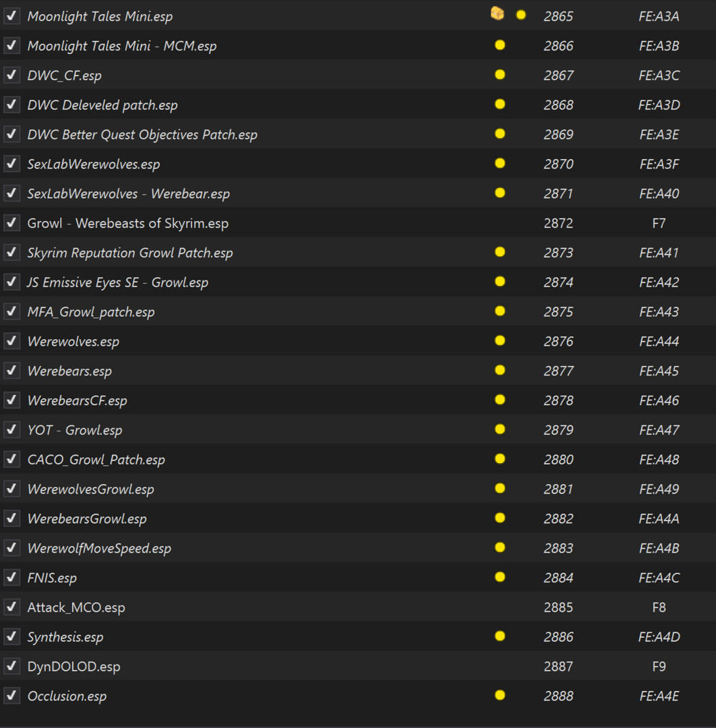Click yellow dot for JS Emissive Eyes SE - Growl.esp
Screen dimensions: 716x728
pos(500,281)
